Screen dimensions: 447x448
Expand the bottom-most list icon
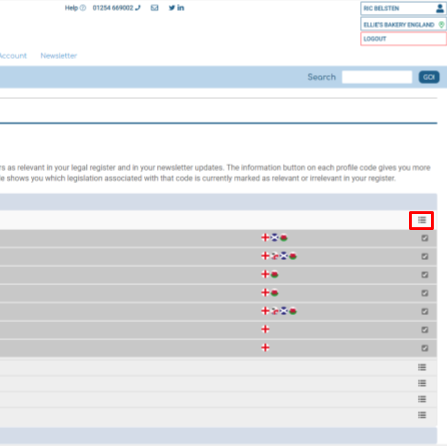tap(422, 415)
